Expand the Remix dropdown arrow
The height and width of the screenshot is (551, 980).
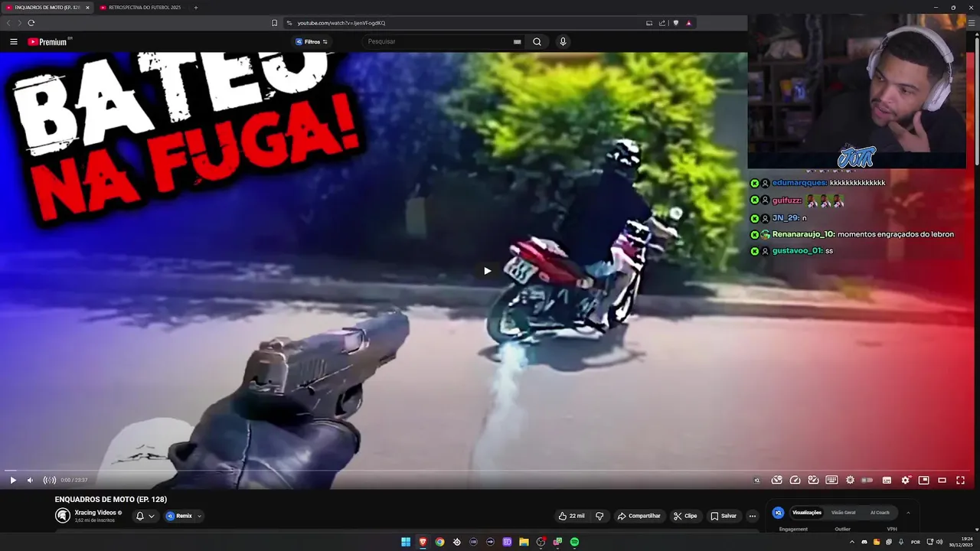pos(200,517)
